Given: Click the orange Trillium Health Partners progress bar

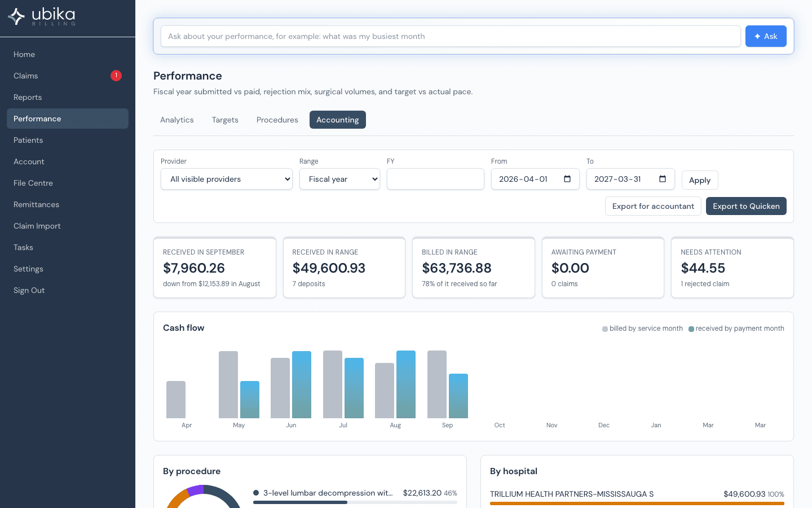Looking at the screenshot, I should pos(637,503).
